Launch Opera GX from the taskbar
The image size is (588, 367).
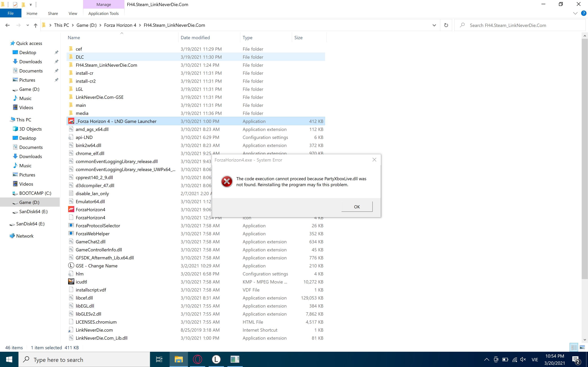pyautogui.click(x=197, y=359)
